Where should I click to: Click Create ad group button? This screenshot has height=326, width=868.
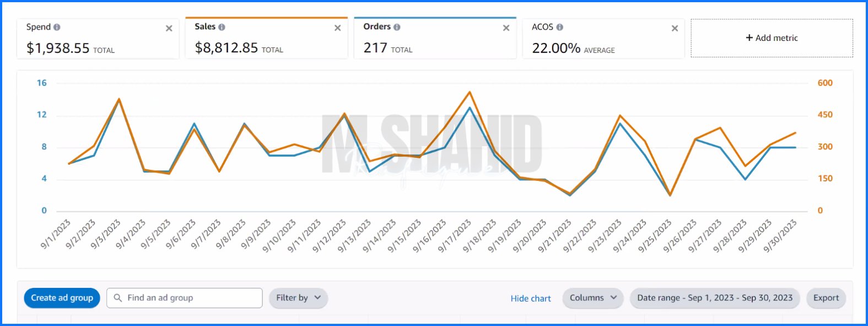click(x=62, y=298)
